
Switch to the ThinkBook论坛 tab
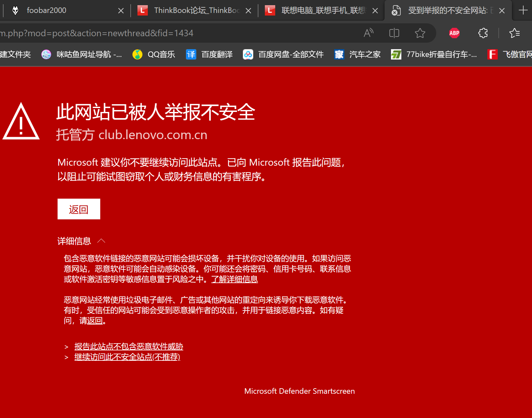194,10
